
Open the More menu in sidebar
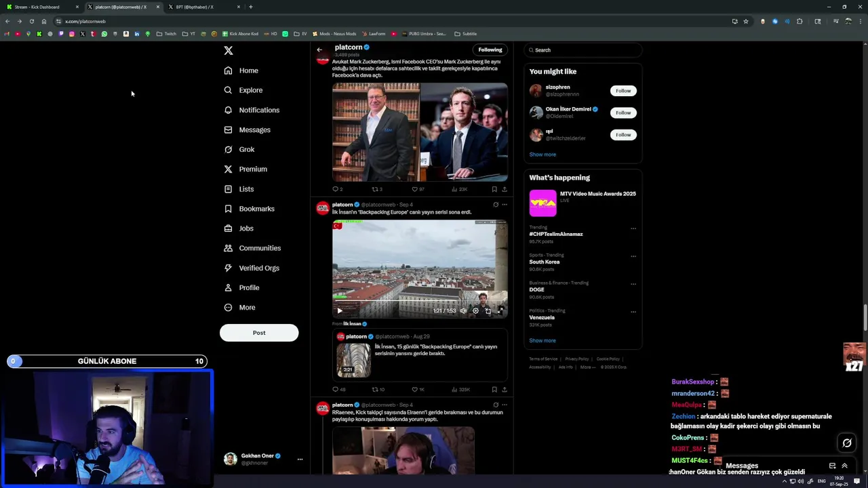point(240,308)
